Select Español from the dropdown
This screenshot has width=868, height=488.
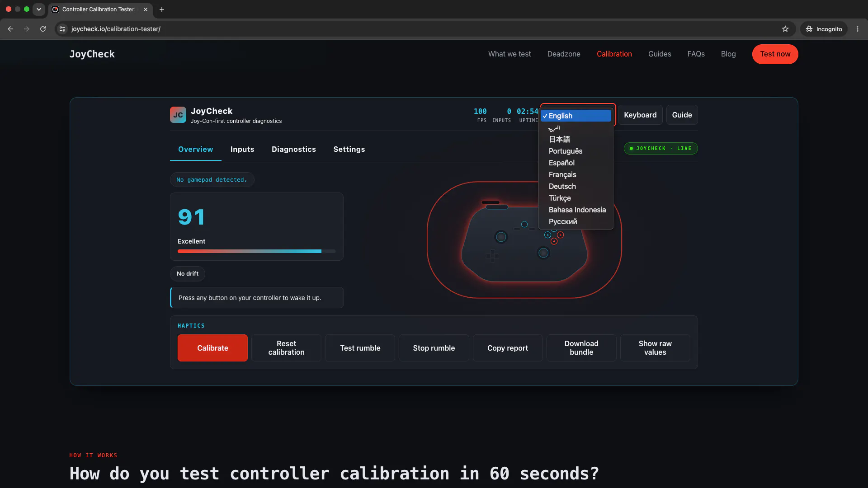[576, 163]
